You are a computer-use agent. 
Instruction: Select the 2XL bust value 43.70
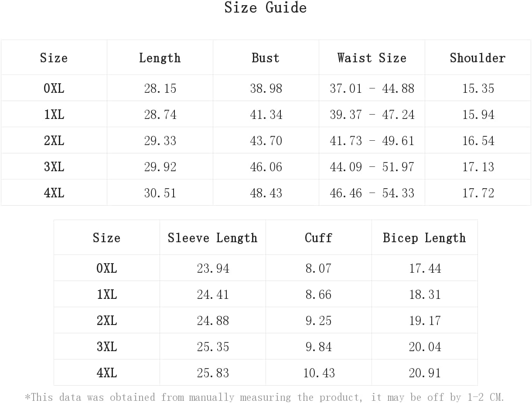point(266,141)
